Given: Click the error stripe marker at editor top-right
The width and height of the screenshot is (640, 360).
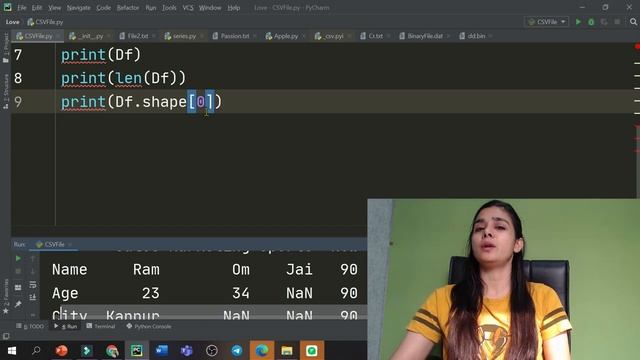Looking at the screenshot, I should click(x=637, y=47).
